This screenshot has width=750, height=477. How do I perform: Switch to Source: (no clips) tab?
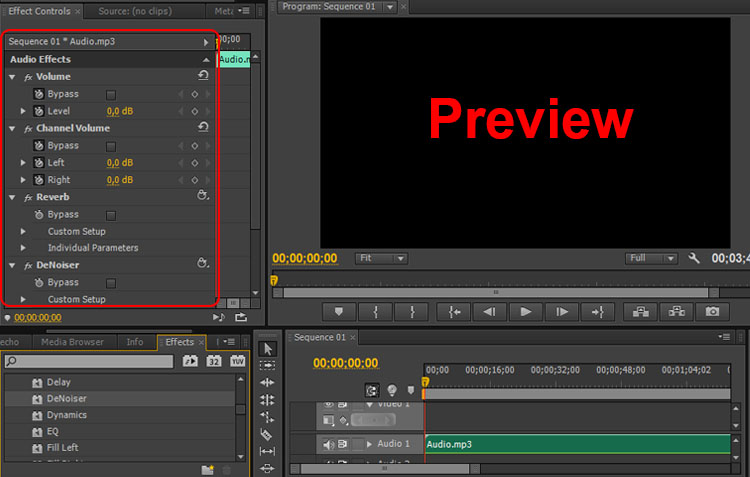135,11
